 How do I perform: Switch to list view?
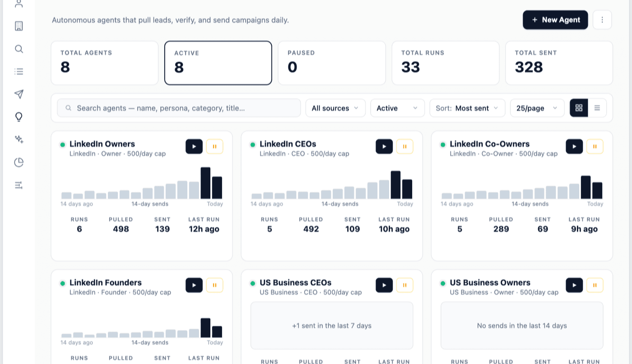point(597,108)
